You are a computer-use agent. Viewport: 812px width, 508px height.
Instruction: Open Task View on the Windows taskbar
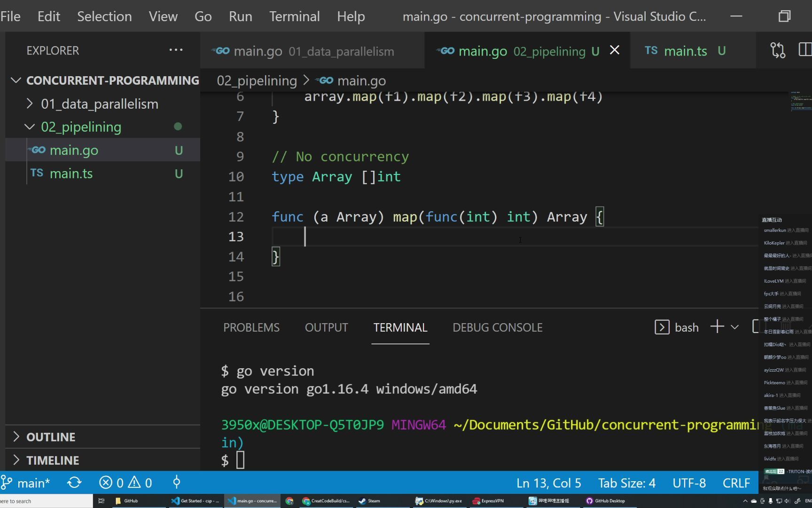(101, 501)
